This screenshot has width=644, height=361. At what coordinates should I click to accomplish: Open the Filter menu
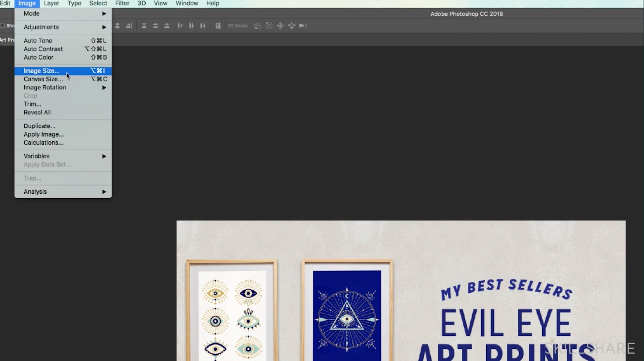(x=122, y=3)
